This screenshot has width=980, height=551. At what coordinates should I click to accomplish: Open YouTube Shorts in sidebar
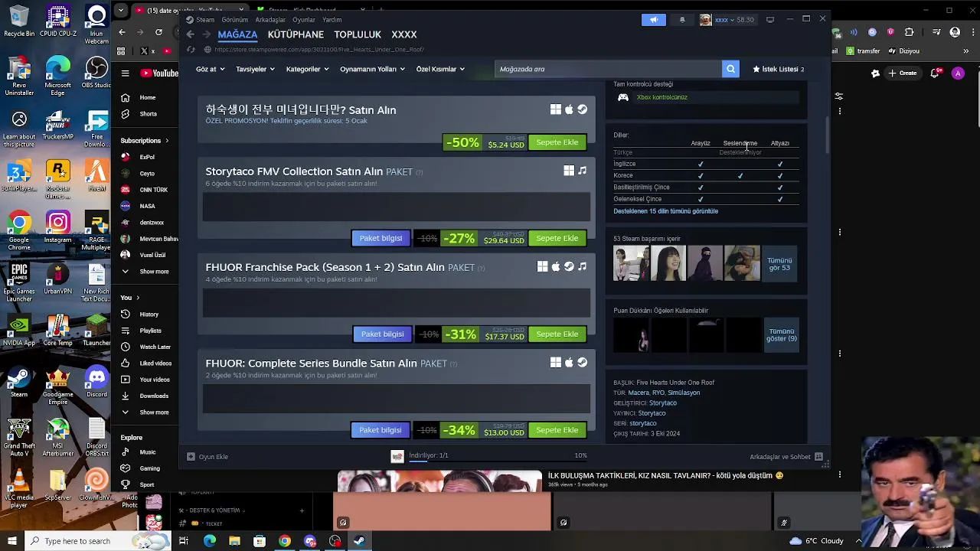pyautogui.click(x=148, y=114)
